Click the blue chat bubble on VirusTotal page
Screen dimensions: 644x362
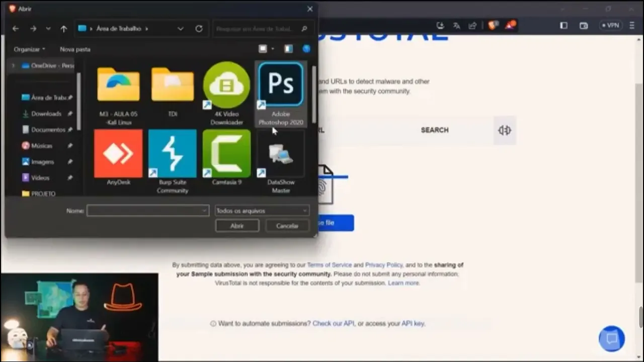tap(612, 338)
